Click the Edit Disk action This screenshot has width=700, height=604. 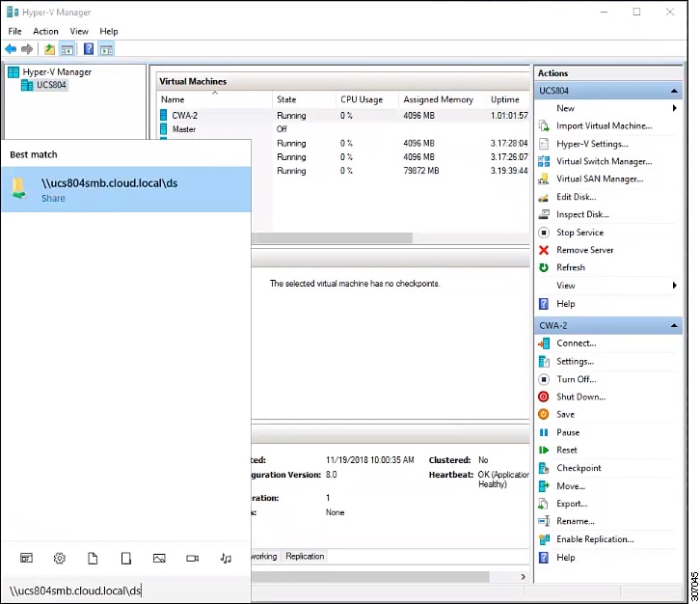[576, 197]
